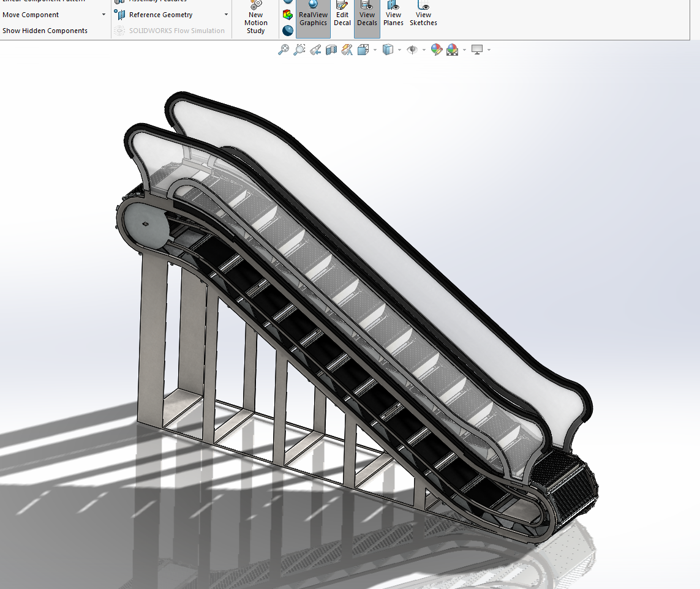Click the Edit Appearance color ball icon
Image resolution: width=700 pixels, height=589 pixels.
click(437, 50)
